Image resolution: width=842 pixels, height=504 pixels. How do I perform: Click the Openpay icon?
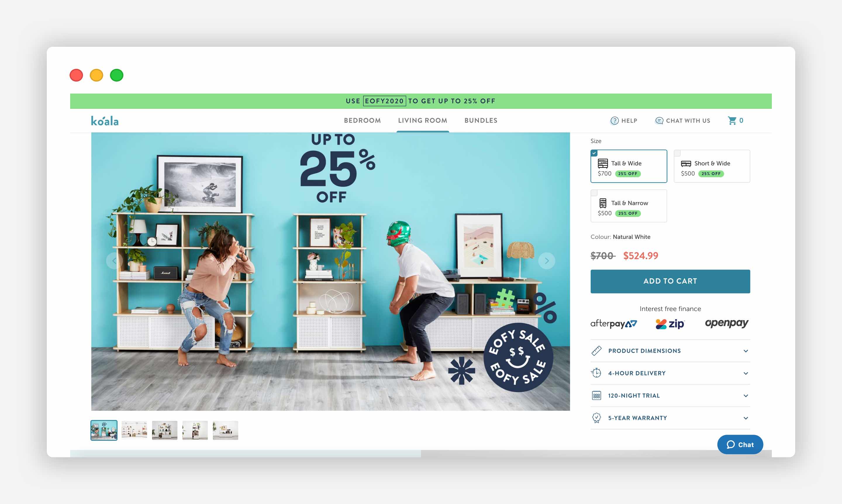click(726, 323)
